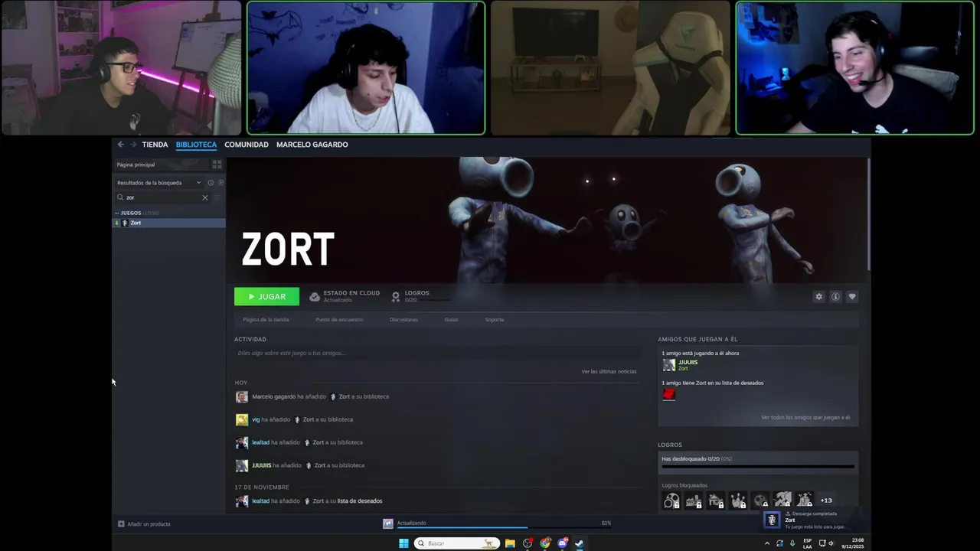Click the recent activity clock icon
Screen dimensions: 980x551
coord(211,183)
